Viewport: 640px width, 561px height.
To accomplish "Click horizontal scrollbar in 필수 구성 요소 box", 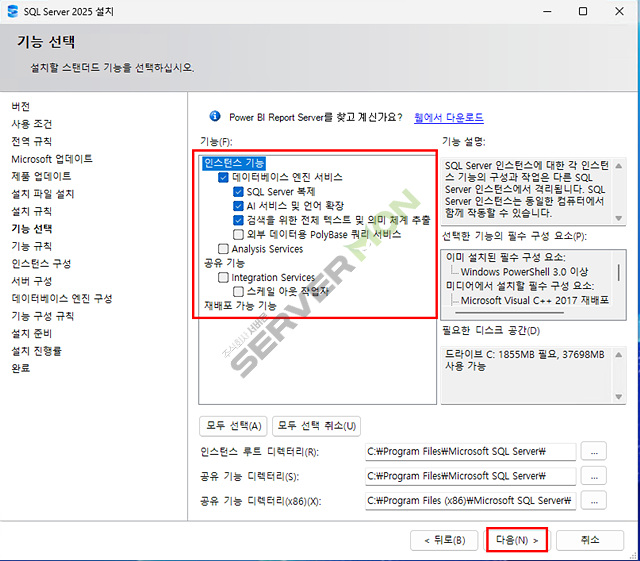I will [x=509, y=313].
